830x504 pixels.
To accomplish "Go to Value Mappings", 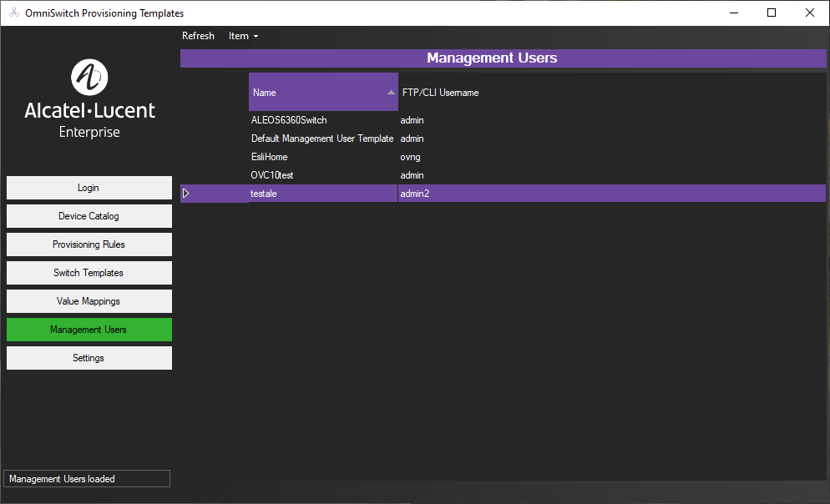I will [89, 301].
